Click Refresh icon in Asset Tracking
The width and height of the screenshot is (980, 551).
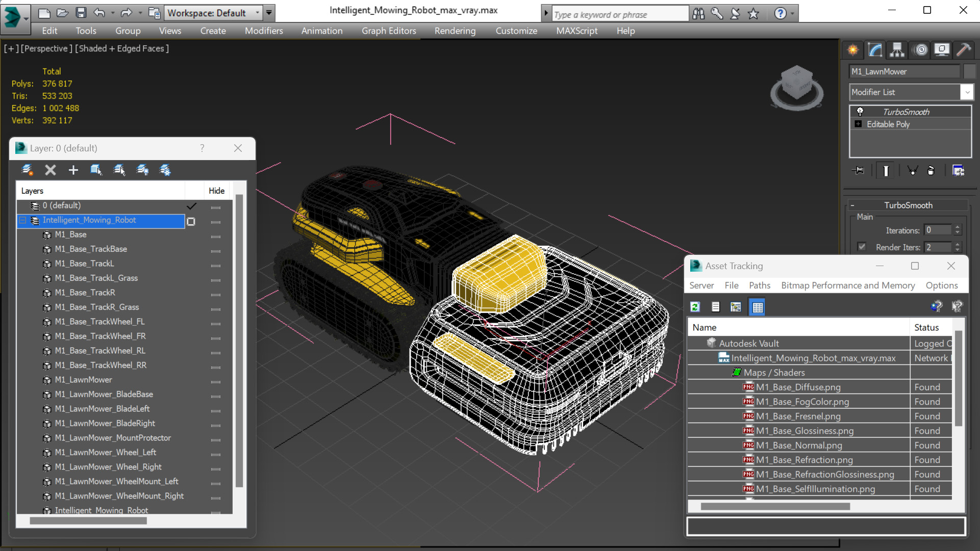pos(695,307)
